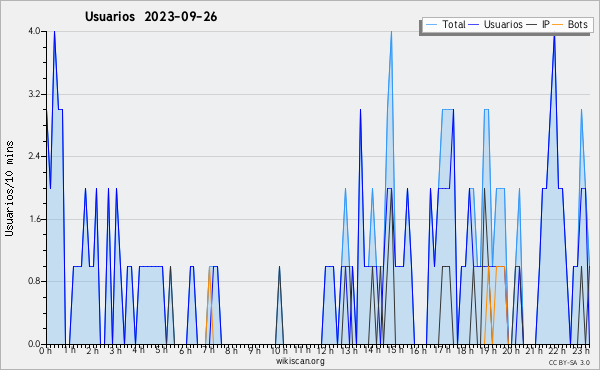Click the 'IP' legend label
This screenshot has width=600, height=370.
tap(546, 24)
